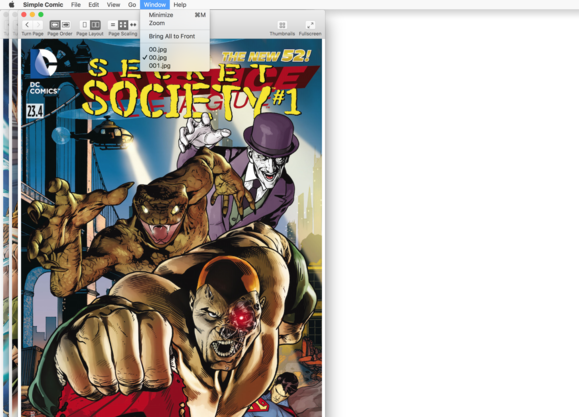Open the Apple menu
This screenshot has width=579, height=417.
tap(11, 4)
